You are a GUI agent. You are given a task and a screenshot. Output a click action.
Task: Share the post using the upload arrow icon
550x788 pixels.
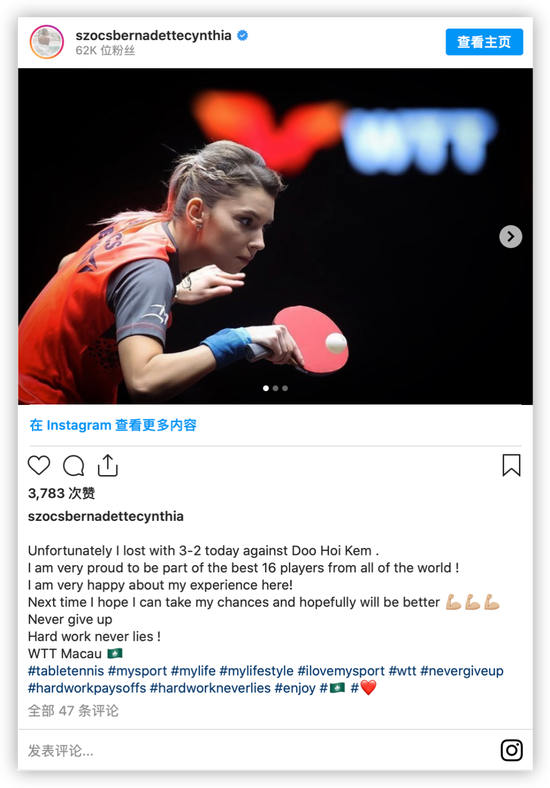pyautogui.click(x=108, y=465)
